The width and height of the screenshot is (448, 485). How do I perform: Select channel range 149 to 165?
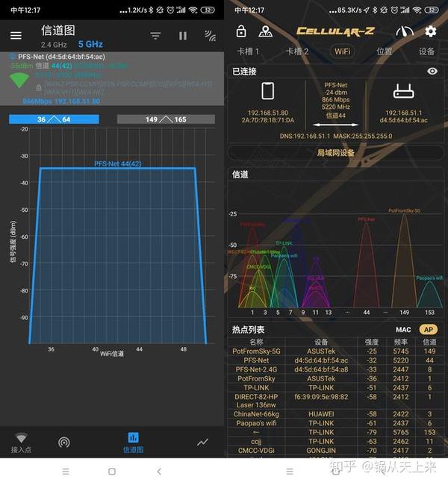[x=166, y=119]
